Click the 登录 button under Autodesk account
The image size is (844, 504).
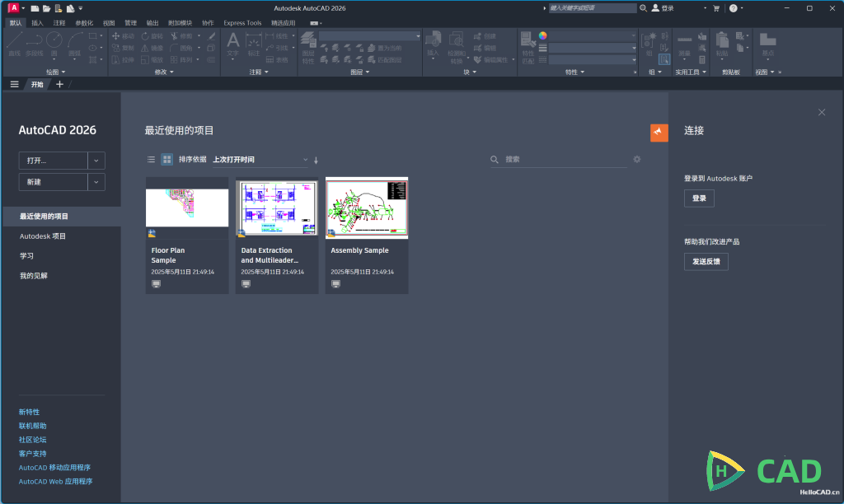[x=699, y=198]
